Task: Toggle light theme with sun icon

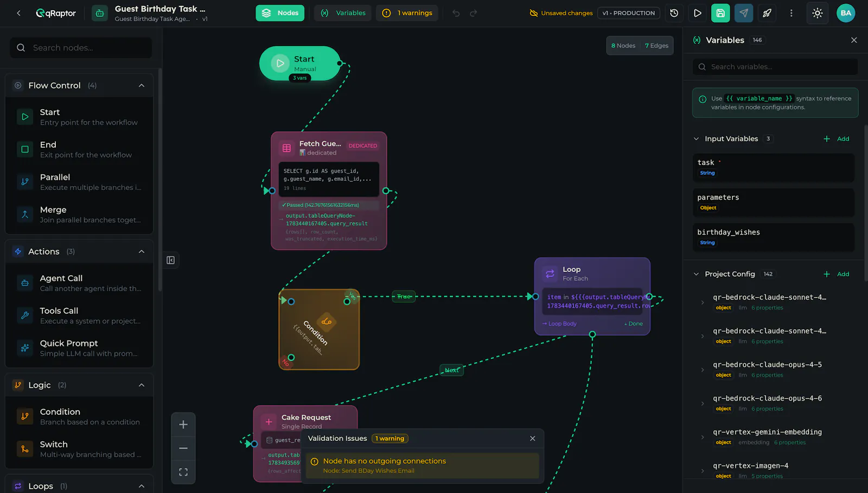Action: click(x=818, y=13)
